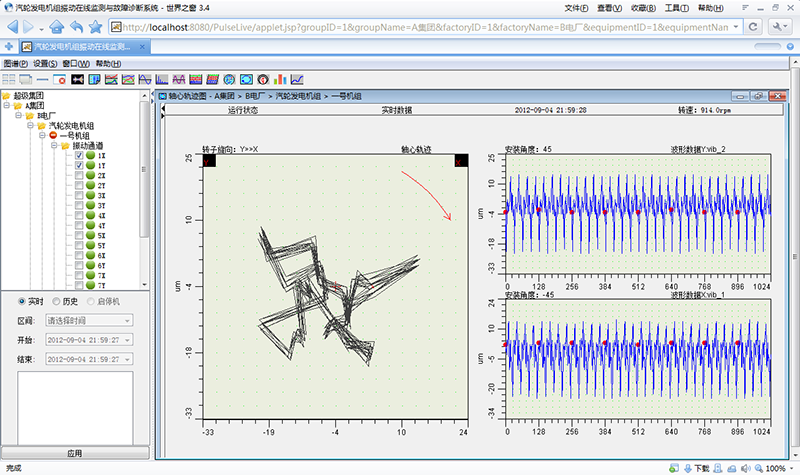Check the 4Y vibration channel
This screenshot has height=475, width=800.
(79, 226)
